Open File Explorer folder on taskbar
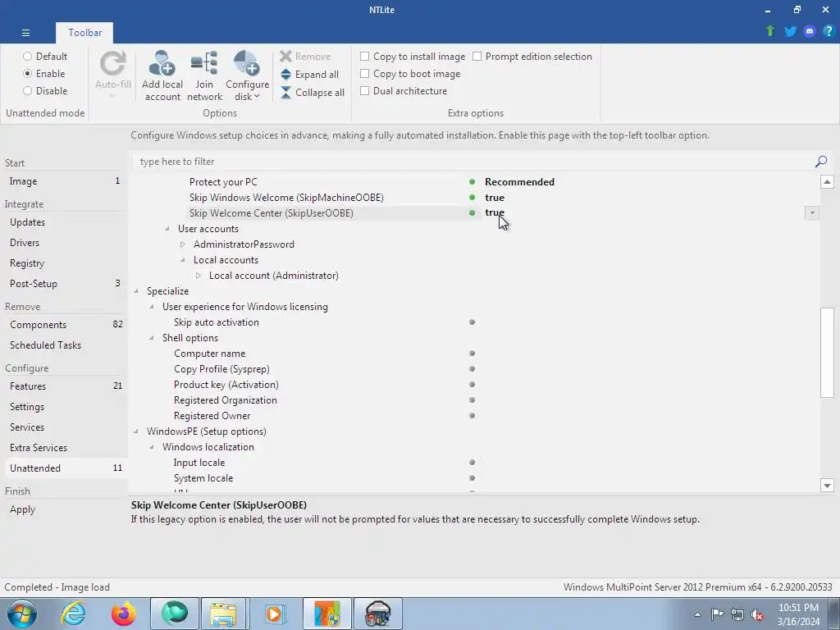This screenshot has width=840, height=630. (223, 614)
